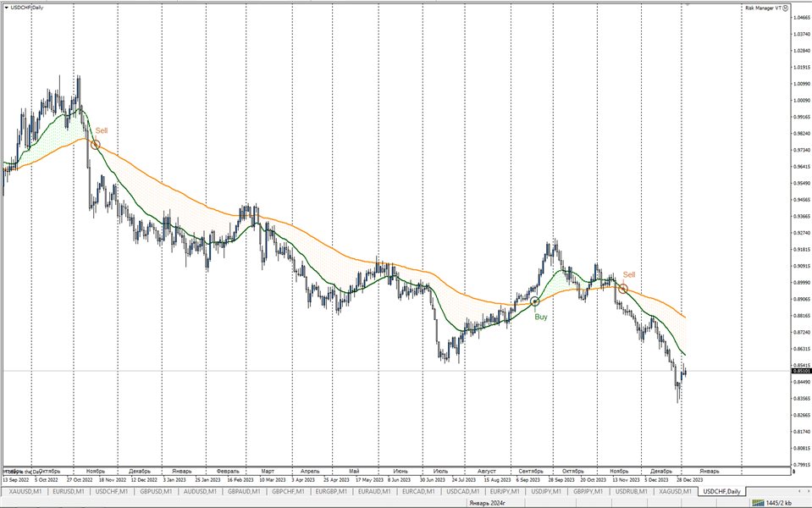Click the connection status bars icon

pyautogui.click(x=758, y=503)
